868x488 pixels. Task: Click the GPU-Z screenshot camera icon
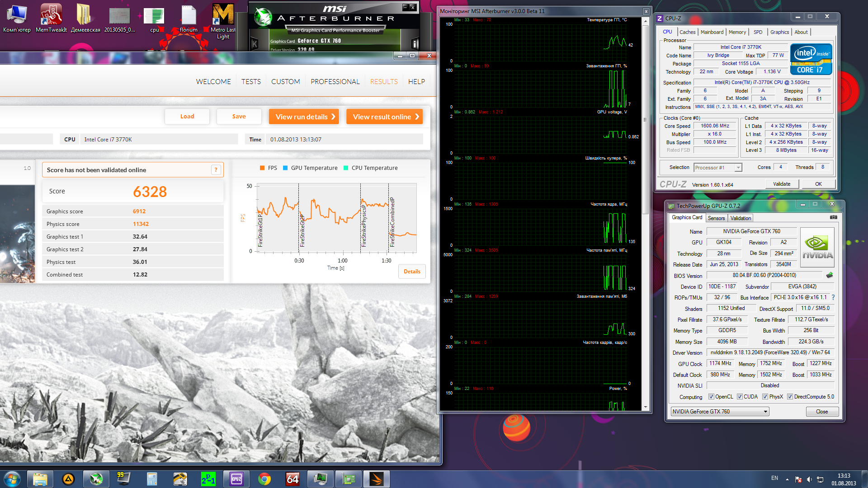(x=834, y=217)
